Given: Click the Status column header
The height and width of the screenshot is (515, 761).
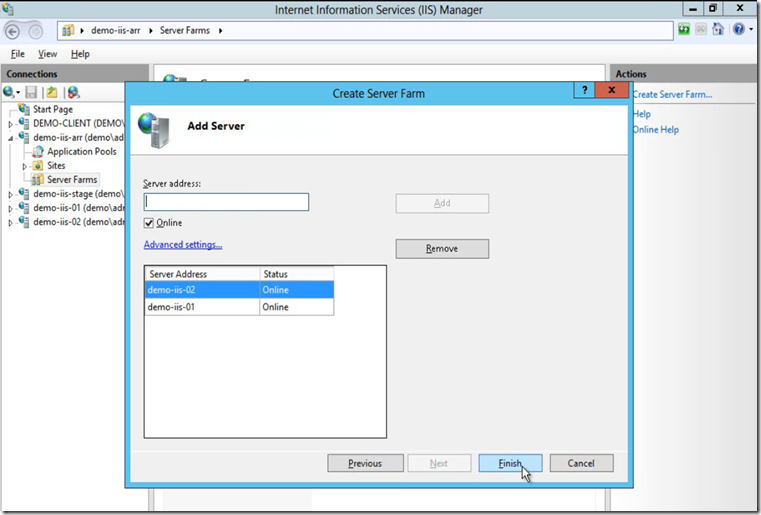Looking at the screenshot, I should 297,274.
